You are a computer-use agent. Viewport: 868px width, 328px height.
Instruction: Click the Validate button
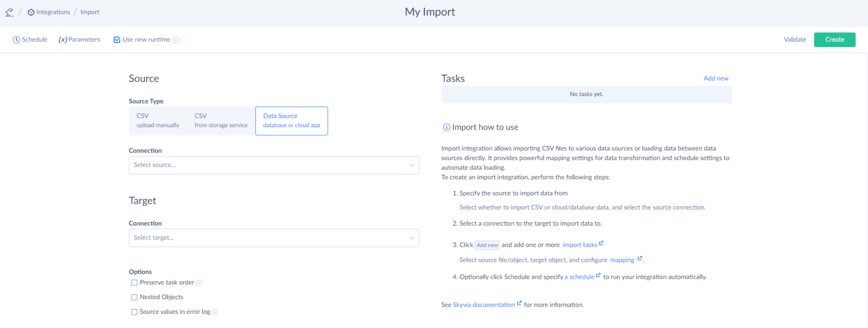(795, 40)
